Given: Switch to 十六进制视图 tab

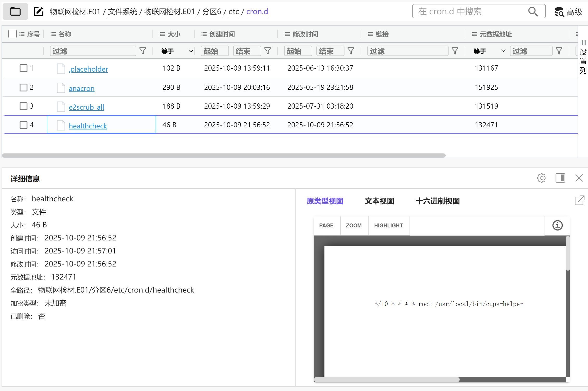Looking at the screenshot, I should (438, 201).
